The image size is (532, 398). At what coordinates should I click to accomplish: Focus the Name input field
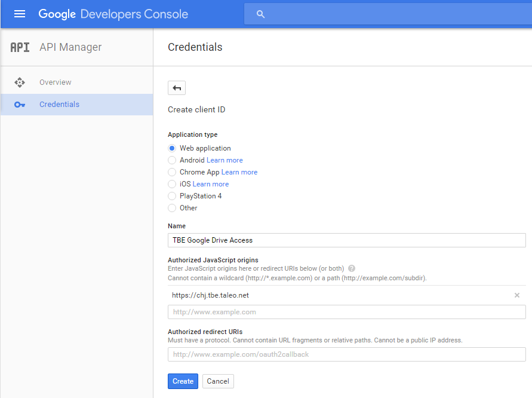(347, 240)
